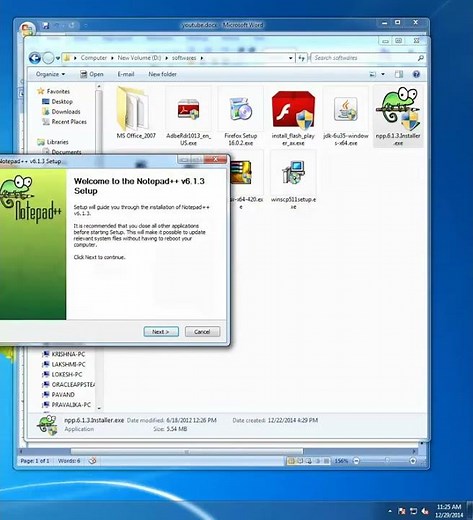Select KRISHNA-PC in network list
The width and height of the screenshot is (473, 520).
click(x=68, y=354)
